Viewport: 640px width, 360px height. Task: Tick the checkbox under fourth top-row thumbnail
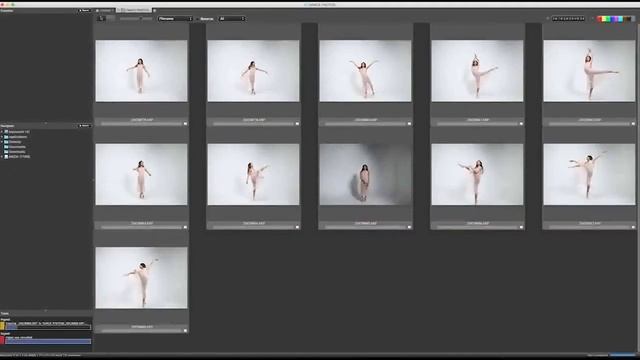[521, 124]
